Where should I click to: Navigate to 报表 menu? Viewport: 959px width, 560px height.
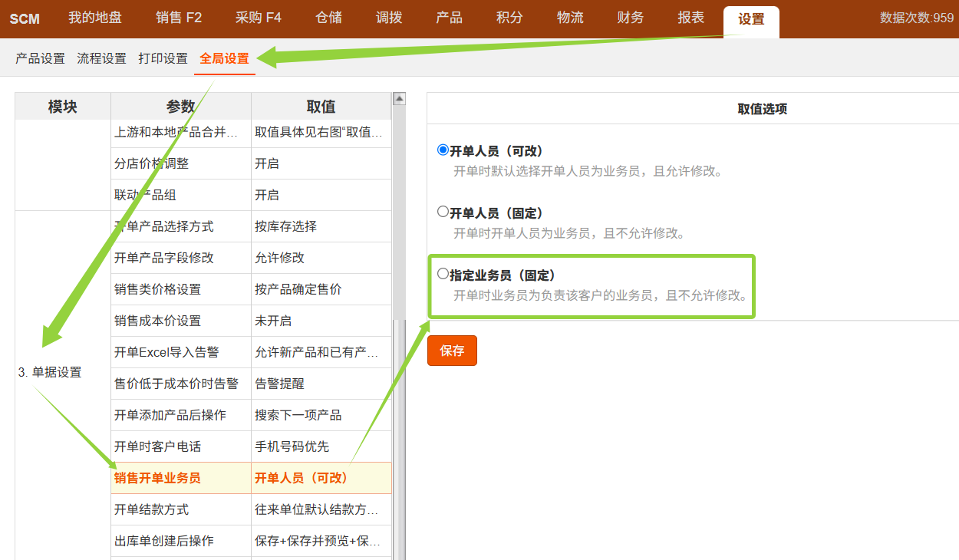[x=690, y=18]
